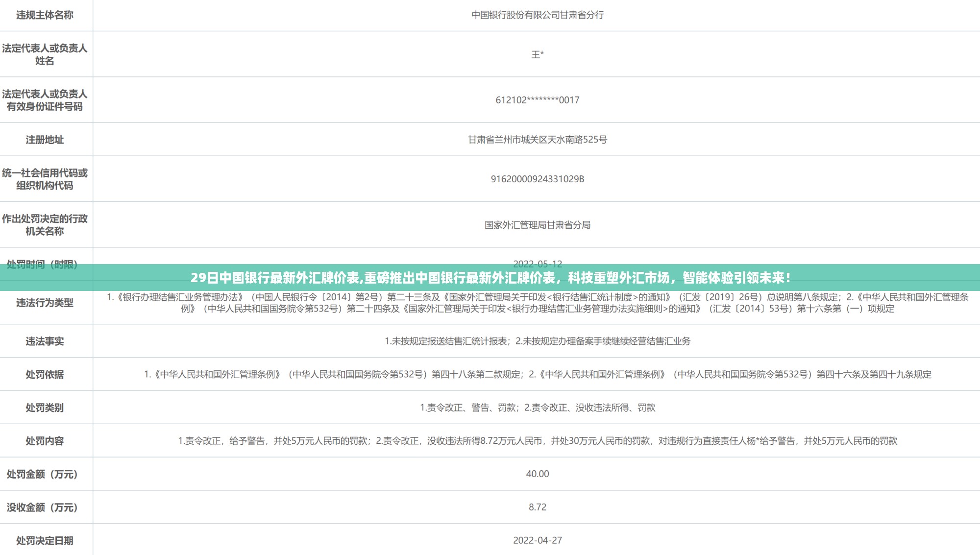Click the 中国银行股份有限公司甘肃省分行 text
The width and height of the screenshot is (980, 555).
coord(538,15)
